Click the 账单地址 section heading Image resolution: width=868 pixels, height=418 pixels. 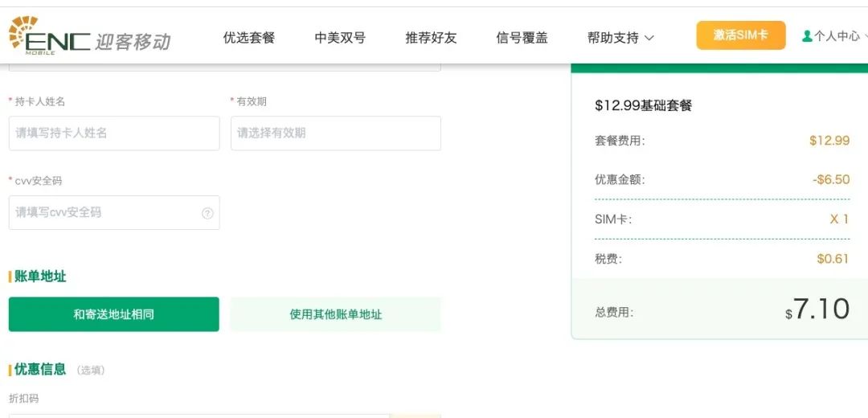coord(40,277)
